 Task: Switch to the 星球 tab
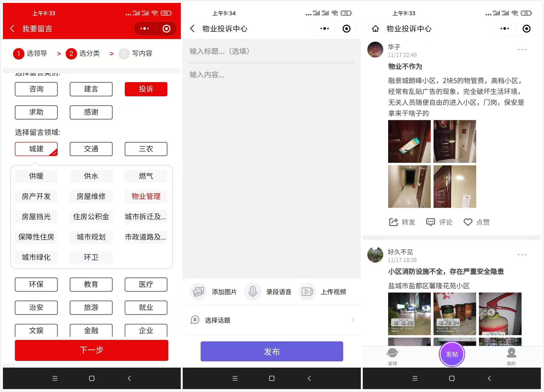[x=392, y=356]
